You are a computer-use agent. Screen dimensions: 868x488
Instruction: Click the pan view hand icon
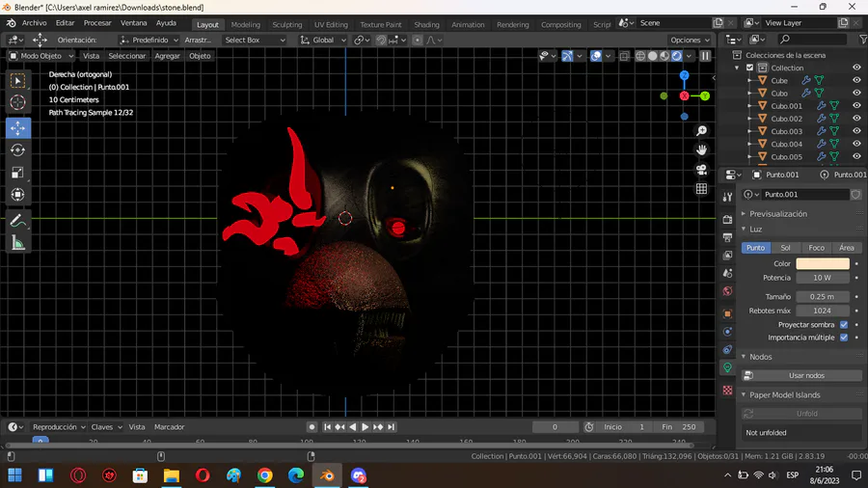pos(702,149)
